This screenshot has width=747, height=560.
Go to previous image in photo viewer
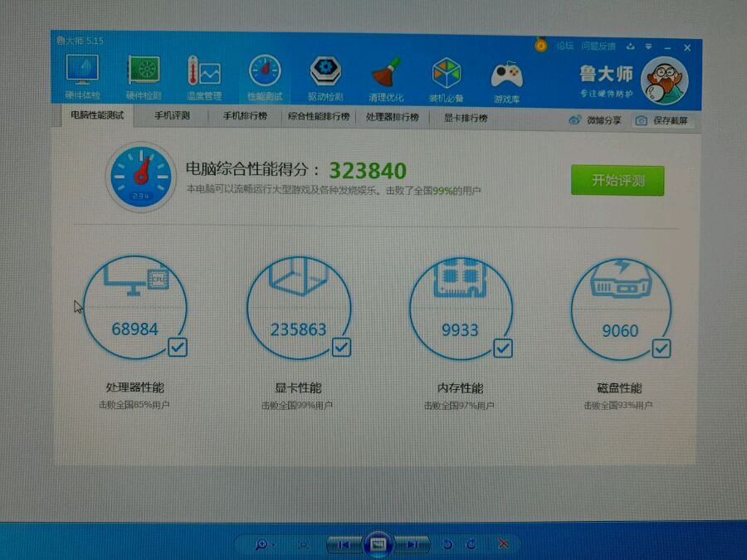344,544
